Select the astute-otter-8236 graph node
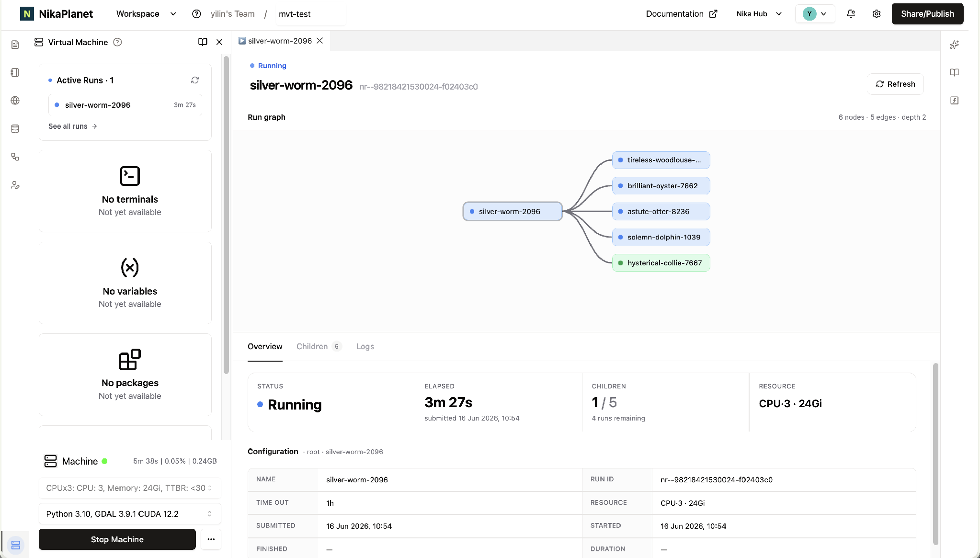This screenshot has width=980, height=558. pyautogui.click(x=661, y=211)
